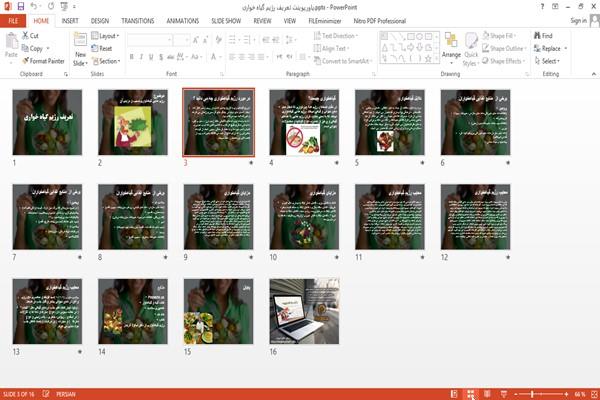Viewport: 600px width, 400px height.
Task: Click the zoom out minus button
Action: pos(516,394)
